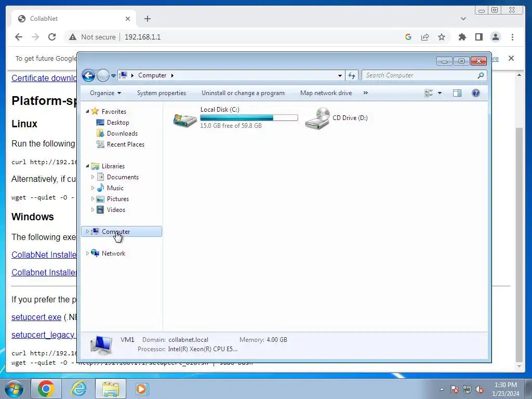The image size is (532, 399).
Task: Click the Computer breadcrumb in address bar
Action: click(x=152, y=75)
